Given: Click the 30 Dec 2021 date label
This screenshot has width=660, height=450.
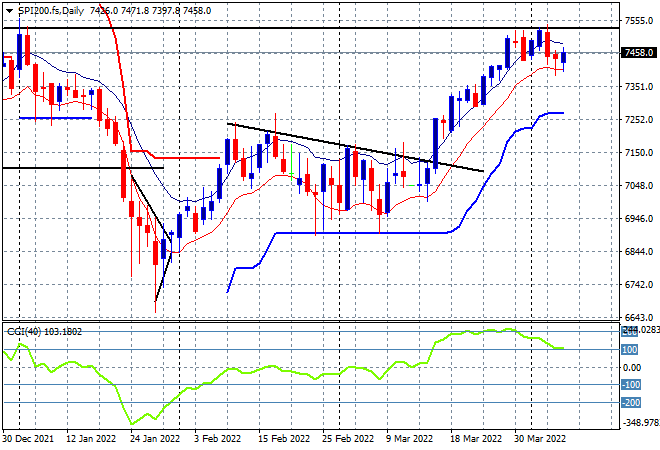Looking at the screenshot, I should coord(28,439).
